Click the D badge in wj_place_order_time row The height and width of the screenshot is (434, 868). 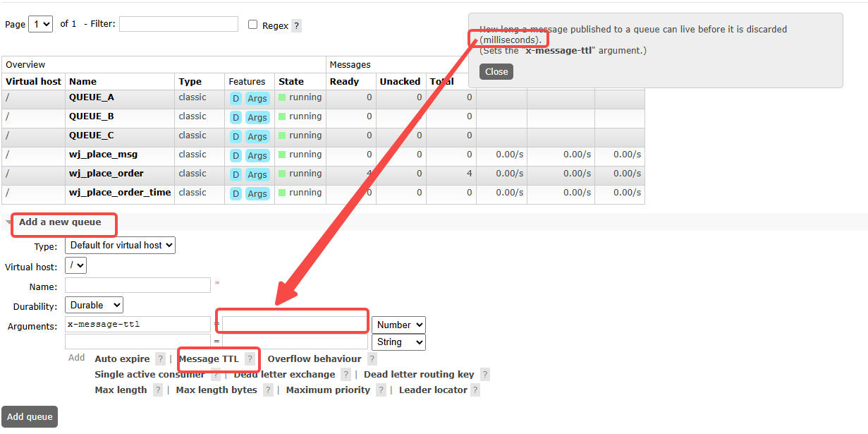point(236,194)
